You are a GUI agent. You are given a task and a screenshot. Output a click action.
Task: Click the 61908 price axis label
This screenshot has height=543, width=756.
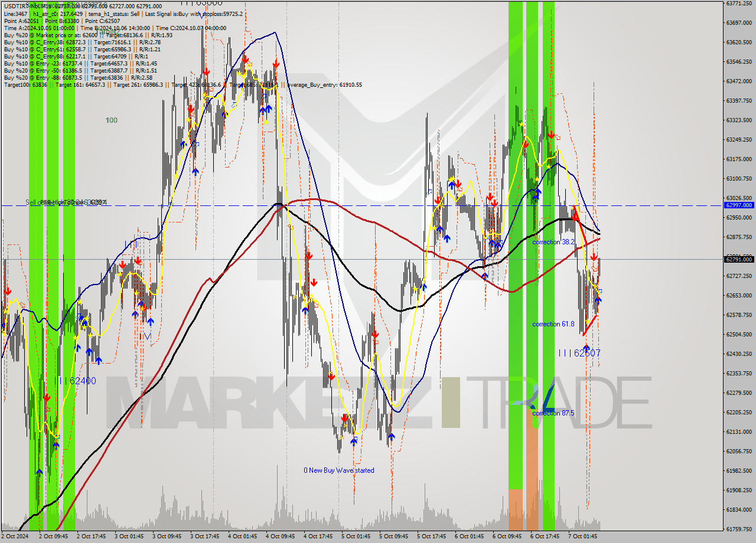coord(738,490)
